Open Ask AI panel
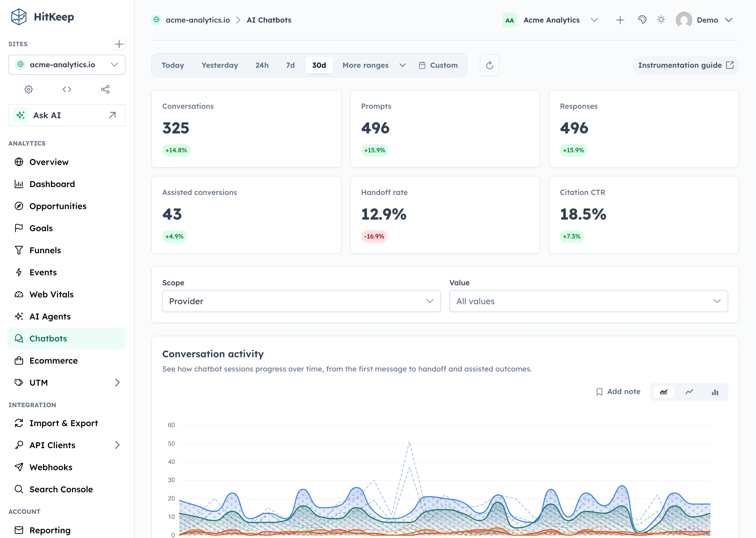 pos(67,115)
